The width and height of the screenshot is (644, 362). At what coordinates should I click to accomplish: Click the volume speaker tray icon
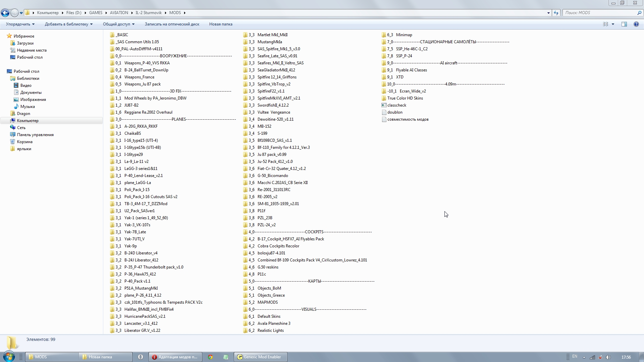(x=608, y=357)
